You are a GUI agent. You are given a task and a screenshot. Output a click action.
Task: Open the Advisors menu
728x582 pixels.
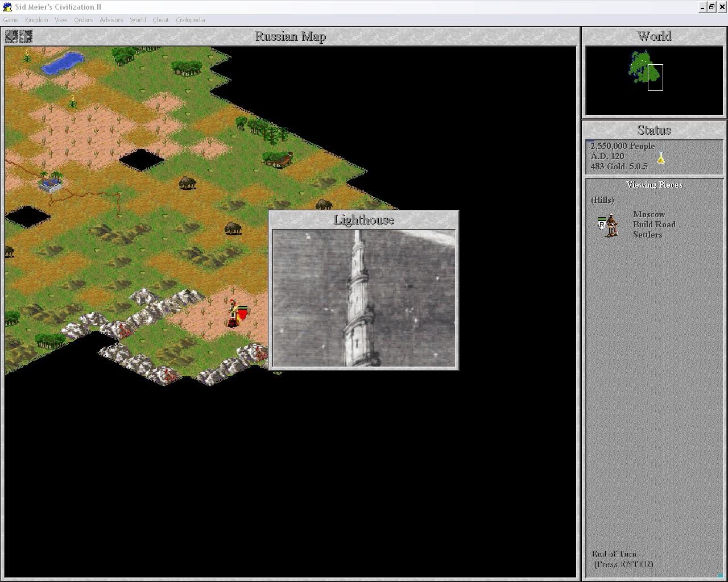coord(111,20)
